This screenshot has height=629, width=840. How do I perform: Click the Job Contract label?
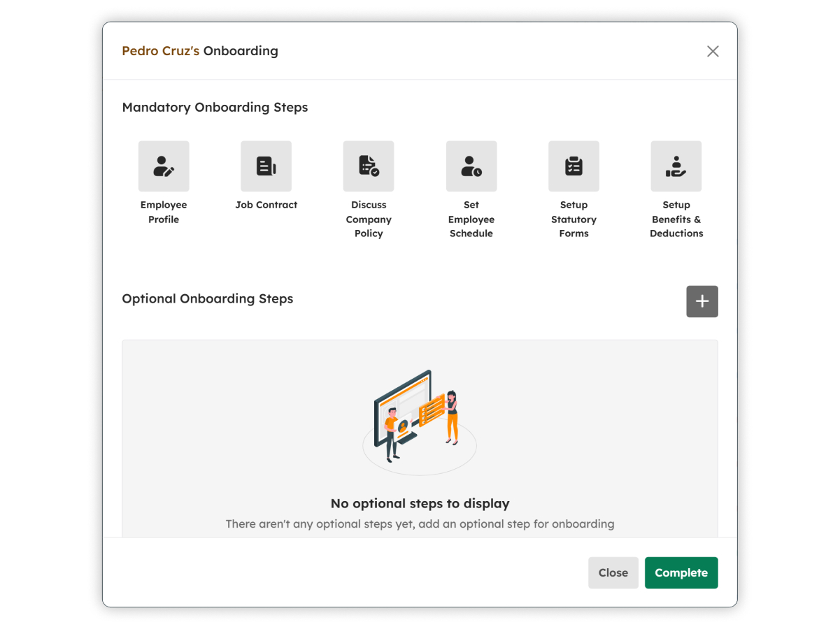[x=266, y=205]
